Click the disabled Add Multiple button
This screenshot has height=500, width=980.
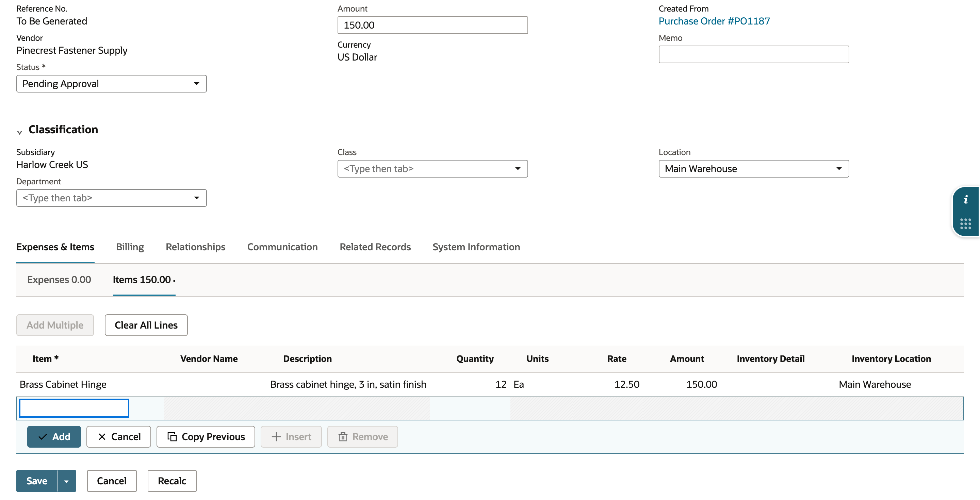point(55,325)
